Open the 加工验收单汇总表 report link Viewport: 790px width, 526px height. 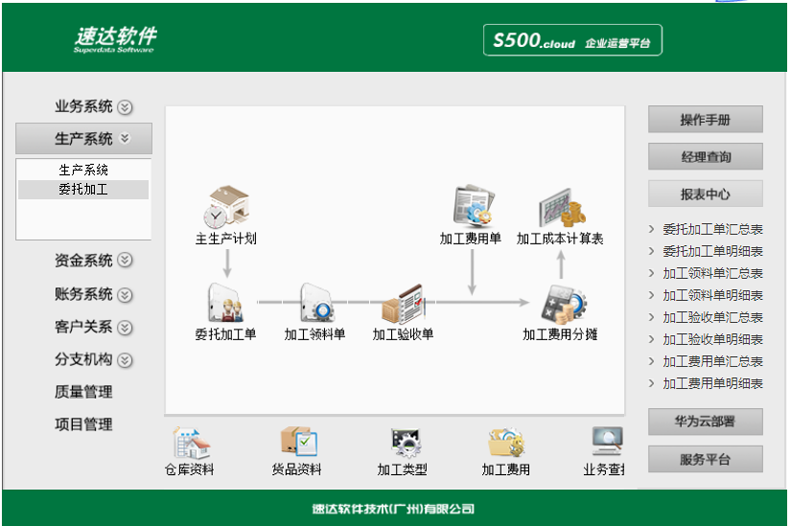712,318
